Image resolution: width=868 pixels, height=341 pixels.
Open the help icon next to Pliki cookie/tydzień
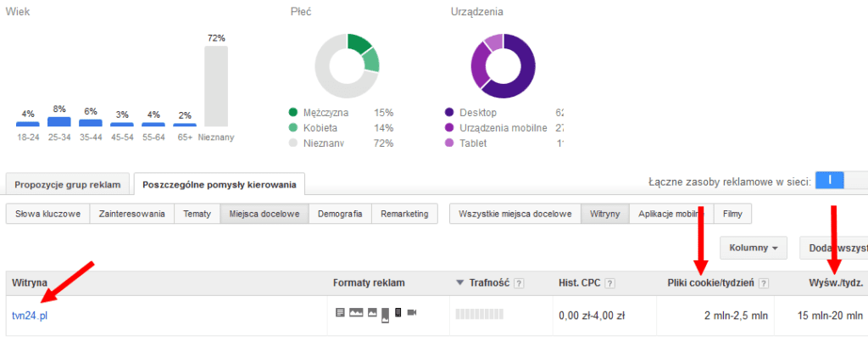click(x=764, y=283)
